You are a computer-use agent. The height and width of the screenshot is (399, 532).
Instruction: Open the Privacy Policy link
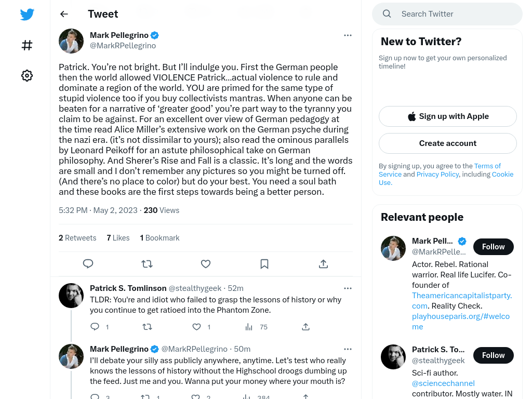click(x=437, y=175)
